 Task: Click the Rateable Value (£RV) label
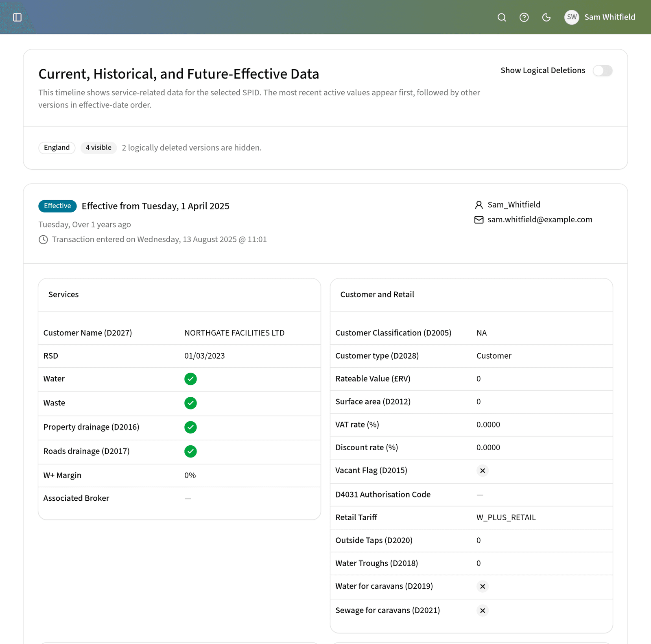point(373,379)
